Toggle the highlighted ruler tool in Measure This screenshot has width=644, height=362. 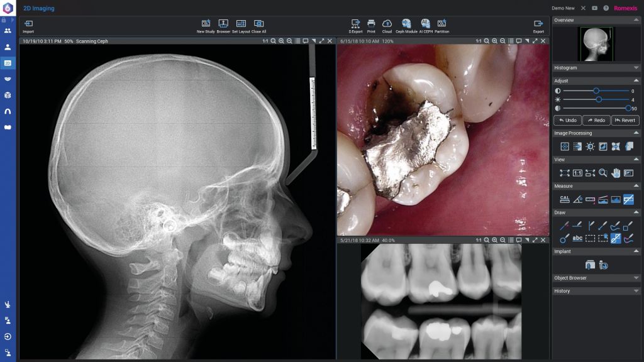628,199
